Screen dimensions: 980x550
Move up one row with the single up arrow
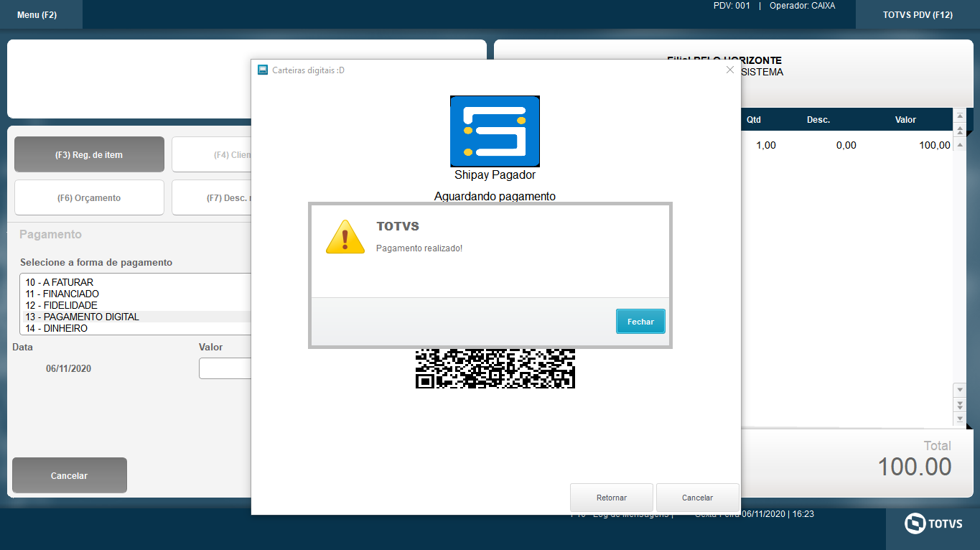tap(960, 144)
